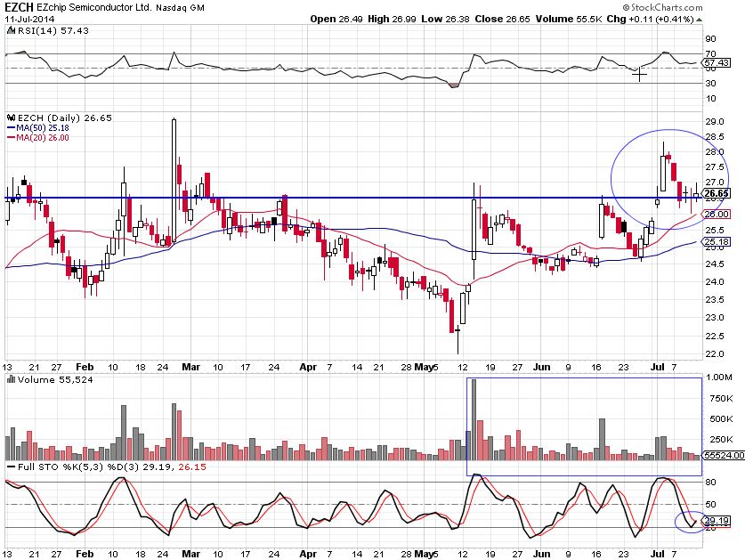Click the red MA(20) legend line marker
The width and height of the screenshot is (745, 560).
(12, 138)
